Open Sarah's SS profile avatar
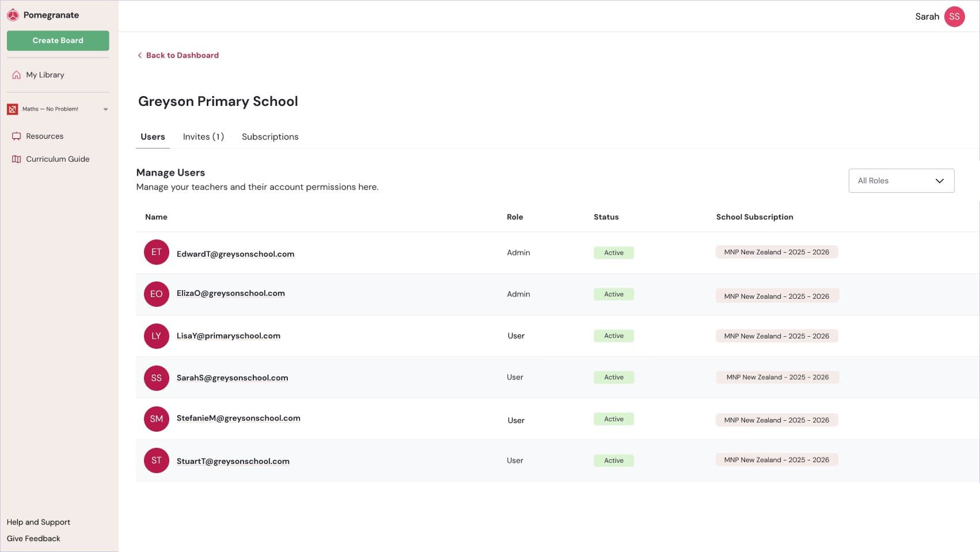Image resolution: width=980 pixels, height=552 pixels. [954, 17]
